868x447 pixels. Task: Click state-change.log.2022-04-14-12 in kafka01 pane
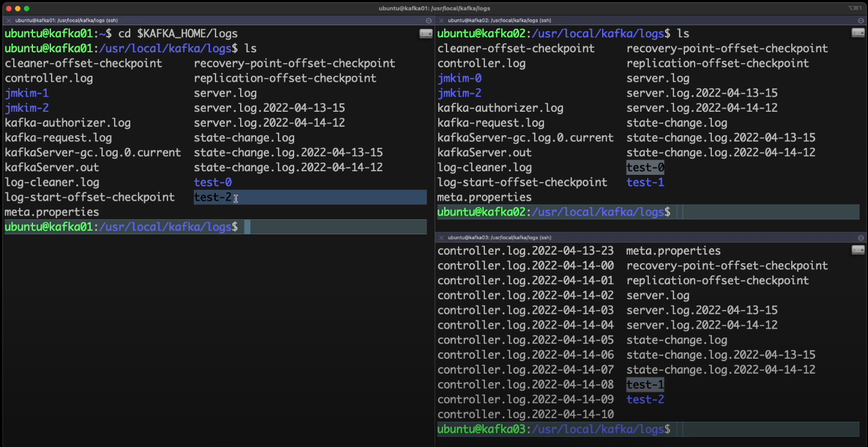(x=288, y=167)
